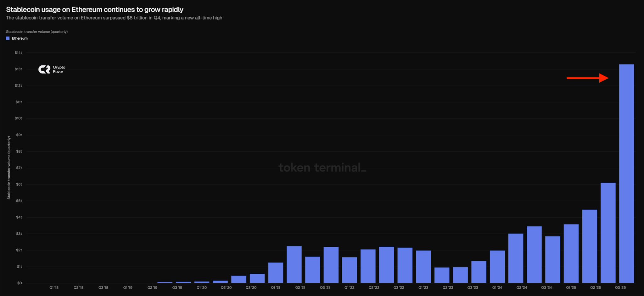Click the '$14t' y-axis tick label
Viewport: 644px width, 296px height.
(x=18, y=53)
